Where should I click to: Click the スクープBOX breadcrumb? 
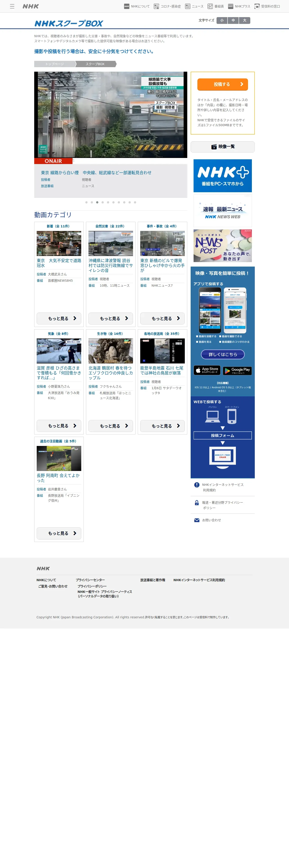(x=95, y=64)
